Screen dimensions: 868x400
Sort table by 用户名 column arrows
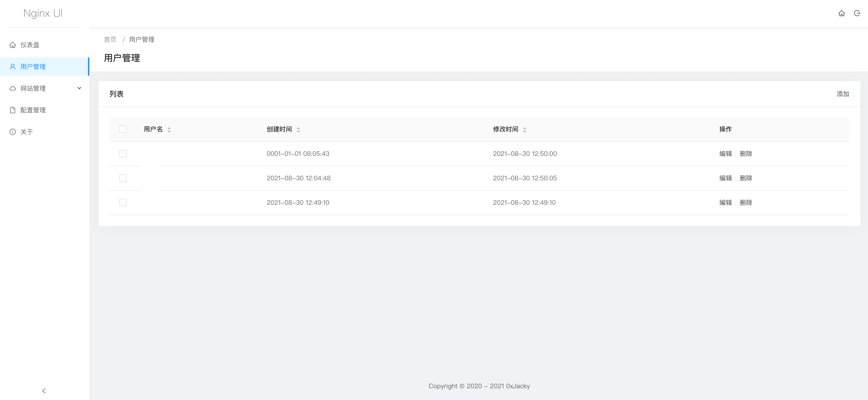(x=169, y=130)
